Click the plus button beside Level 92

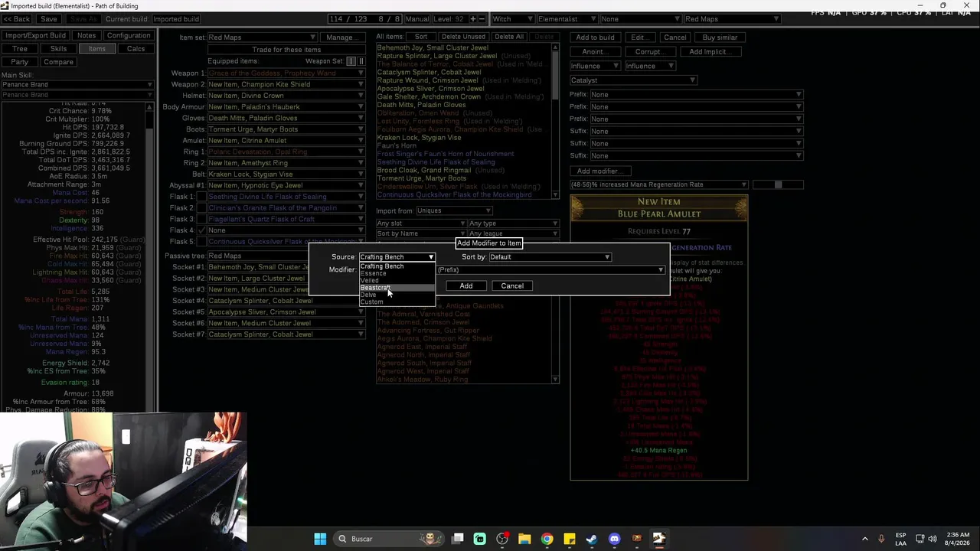(473, 19)
